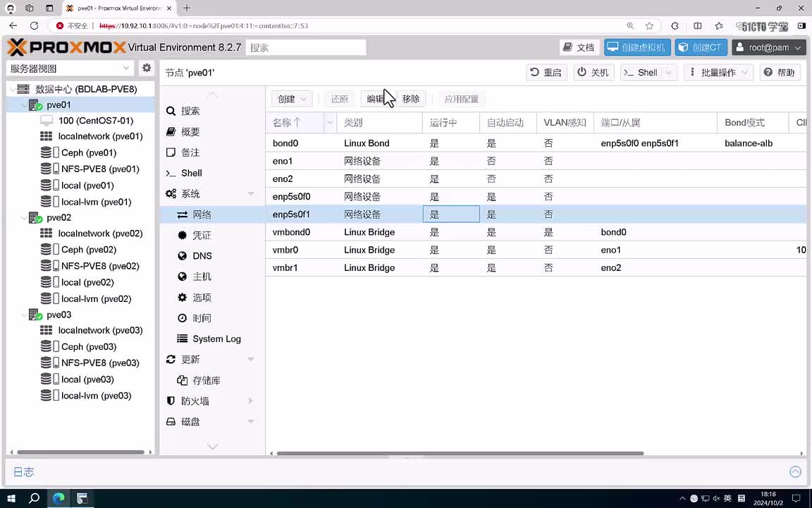Open browser favorites list icon
812x508 pixels.
pos(719,25)
